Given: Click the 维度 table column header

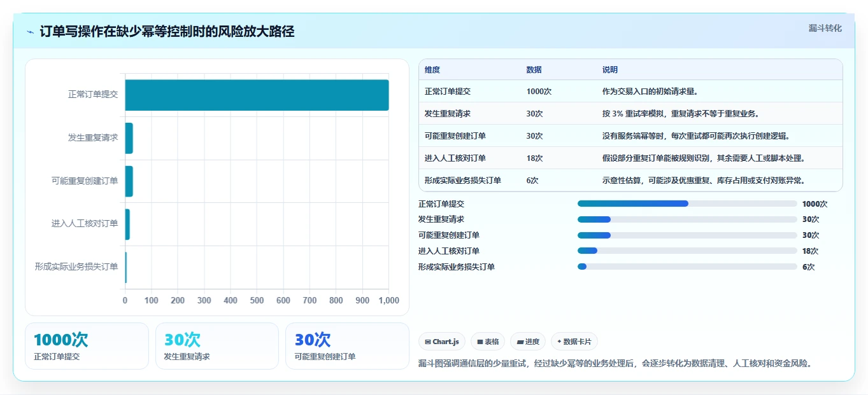Looking at the screenshot, I should 432,70.
